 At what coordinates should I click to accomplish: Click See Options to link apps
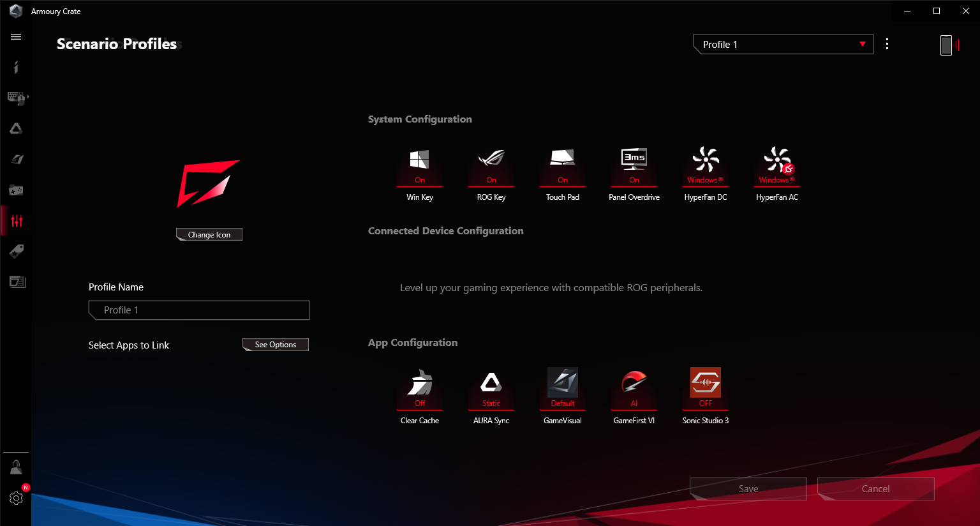(x=276, y=345)
